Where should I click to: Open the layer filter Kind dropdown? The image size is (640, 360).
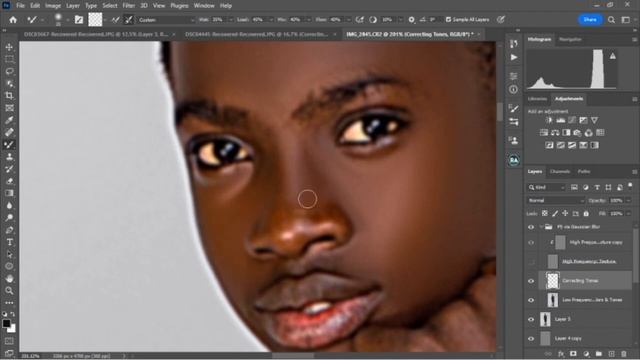(546, 187)
